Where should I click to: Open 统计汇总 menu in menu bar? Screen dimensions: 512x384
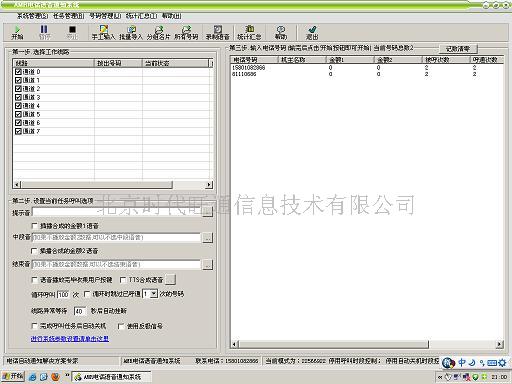tap(141, 16)
